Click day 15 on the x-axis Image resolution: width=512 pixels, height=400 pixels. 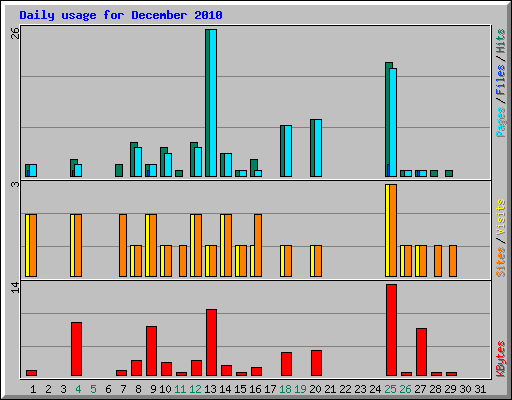[x=240, y=389]
